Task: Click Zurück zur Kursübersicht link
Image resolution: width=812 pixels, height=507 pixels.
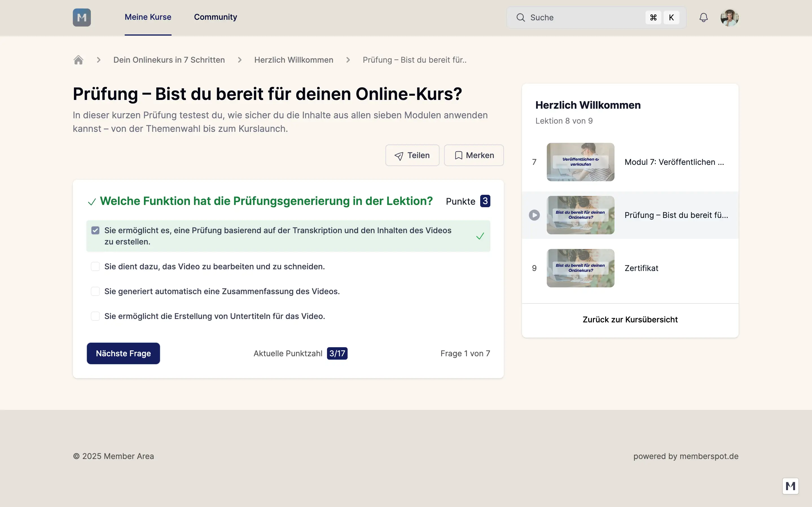Action: point(630,320)
